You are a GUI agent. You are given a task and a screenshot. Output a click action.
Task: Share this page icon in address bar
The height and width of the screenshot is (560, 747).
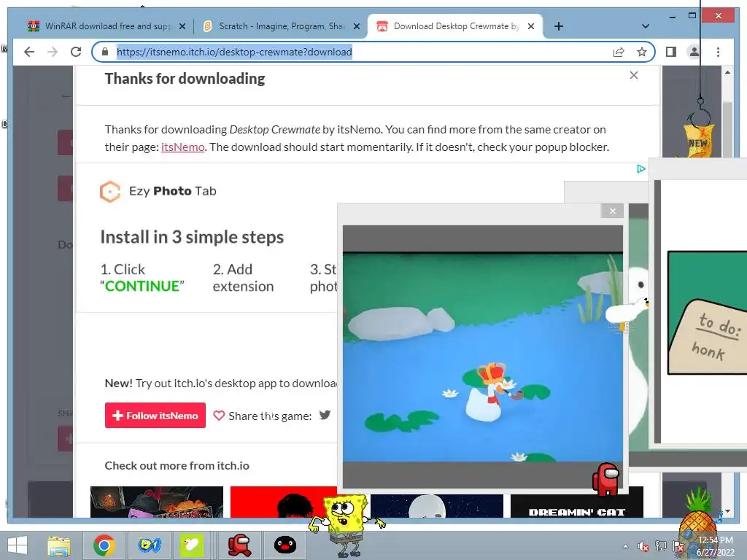(619, 52)
